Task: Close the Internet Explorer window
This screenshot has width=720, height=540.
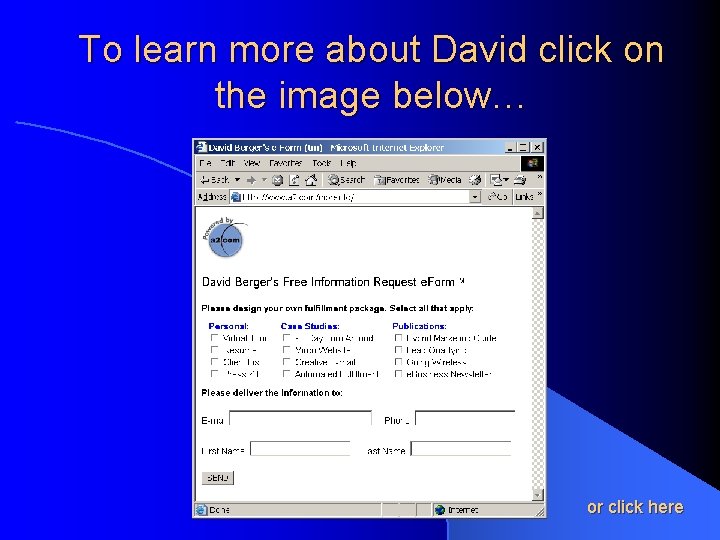Action: [x=537, y=147]
